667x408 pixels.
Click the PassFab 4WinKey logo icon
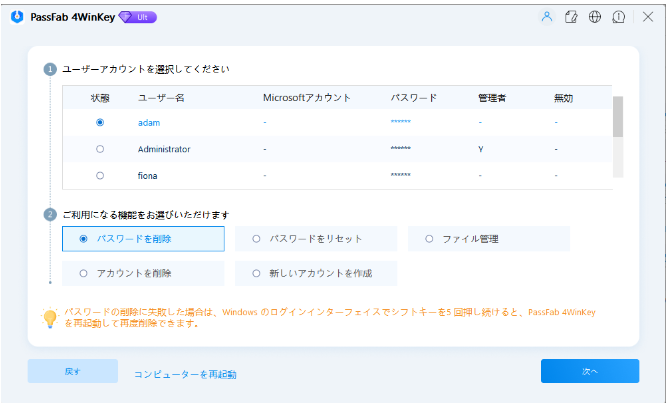[x=18, y=17]
